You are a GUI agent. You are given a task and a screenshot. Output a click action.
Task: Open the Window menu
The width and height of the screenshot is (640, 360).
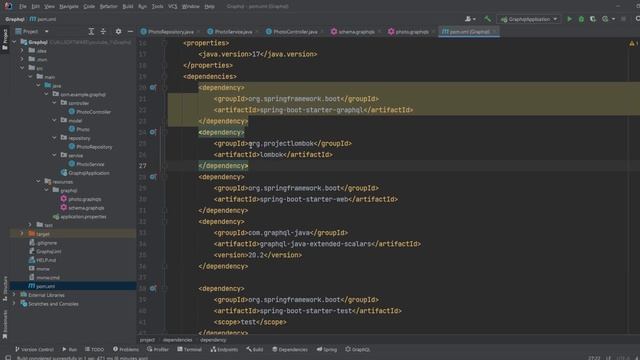[191, 7]
